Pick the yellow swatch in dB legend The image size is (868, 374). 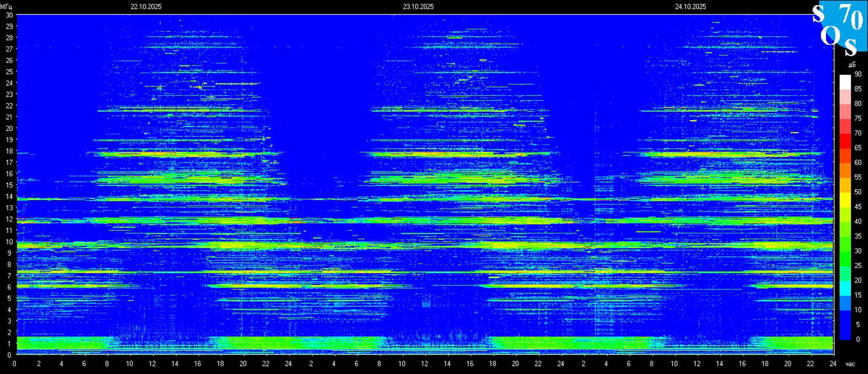pos(844,199)
